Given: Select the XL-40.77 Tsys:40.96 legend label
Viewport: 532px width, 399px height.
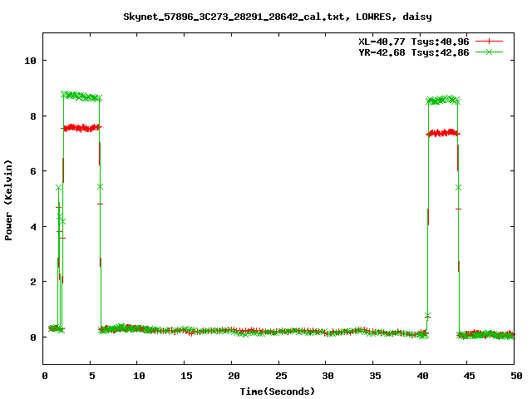Looking at the screenshot, I should coord(414,42).
